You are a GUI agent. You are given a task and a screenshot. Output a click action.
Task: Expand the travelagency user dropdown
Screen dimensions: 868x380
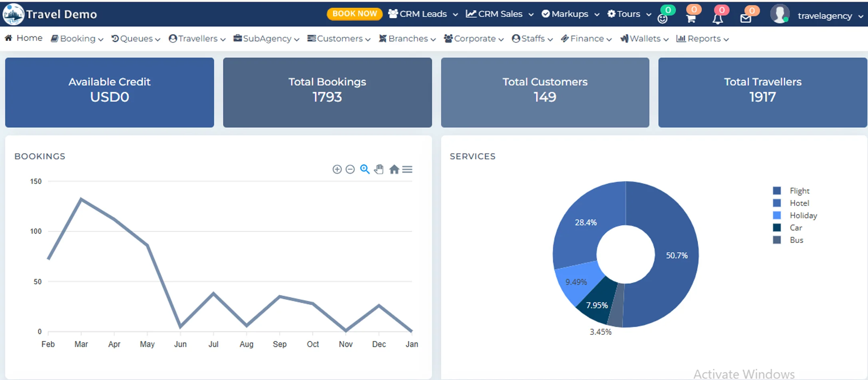(829, 16)
